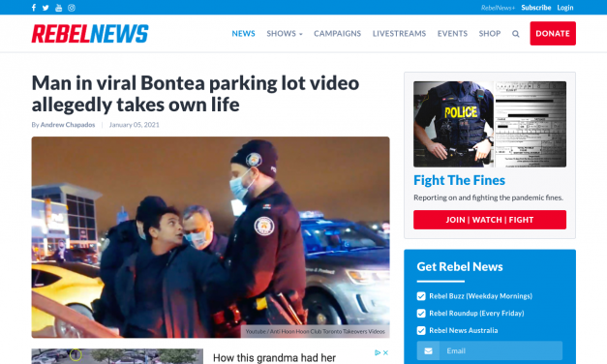Open Rebel News YouTube icon
This screenshot has height=364, width=607.
(x=58, y=8)
